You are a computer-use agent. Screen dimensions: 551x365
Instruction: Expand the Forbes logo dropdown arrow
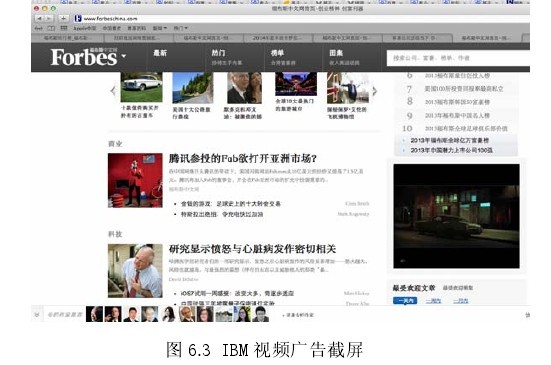point(123,56)
